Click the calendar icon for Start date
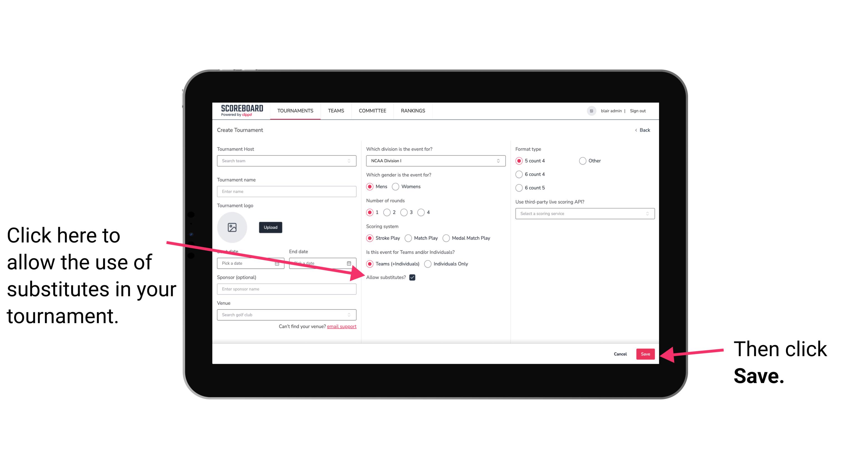This screenshot has width=868, height=467. coord(279,263)
